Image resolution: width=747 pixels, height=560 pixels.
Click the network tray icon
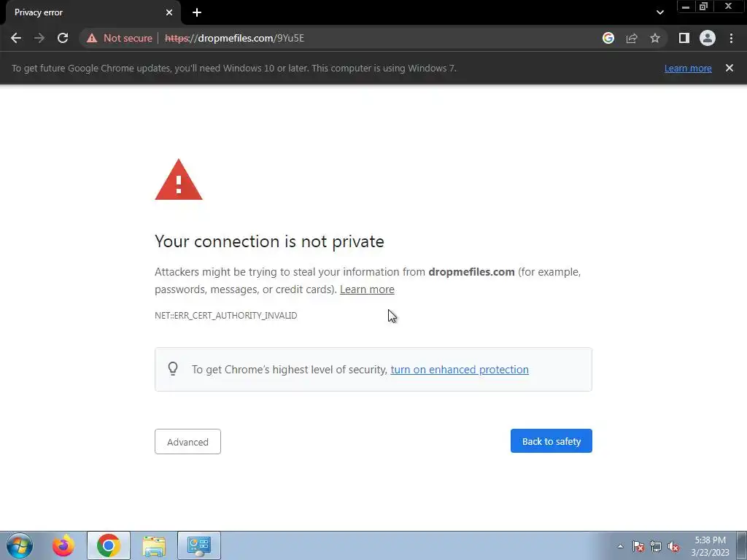(x=656, y=546)
